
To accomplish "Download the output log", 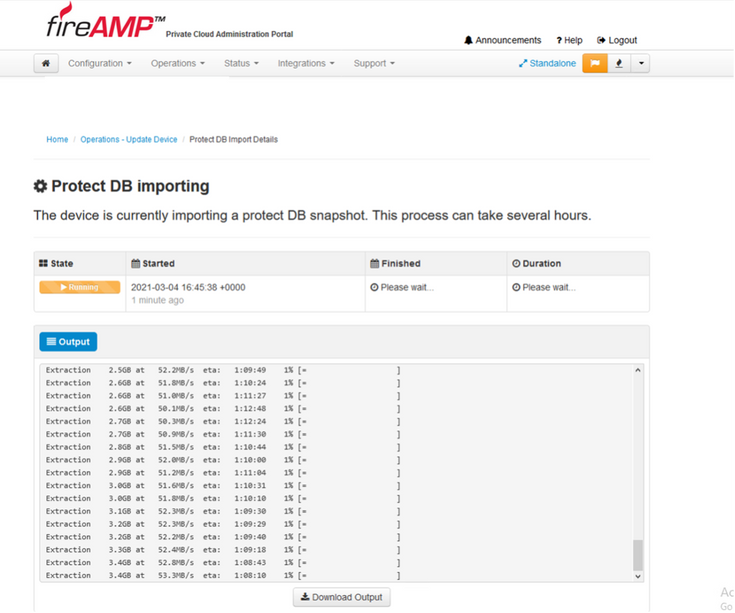I will 342,598.
